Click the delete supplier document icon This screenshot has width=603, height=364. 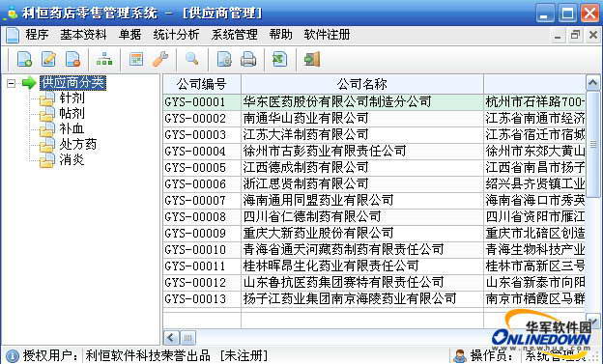pos(73,60)
